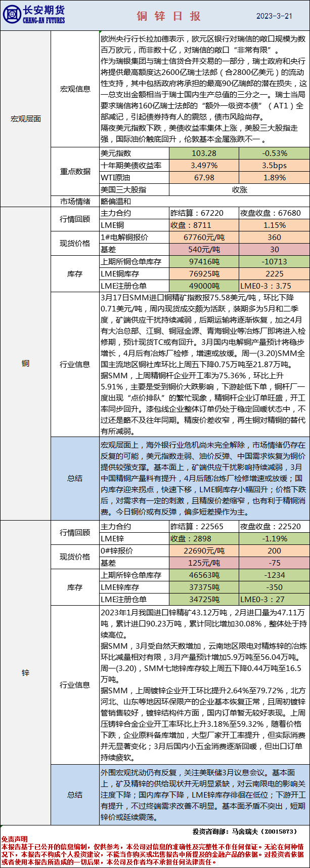Select the 宏观层面 section cell
Screen dimensions: 310x868
tap(25, 119)
